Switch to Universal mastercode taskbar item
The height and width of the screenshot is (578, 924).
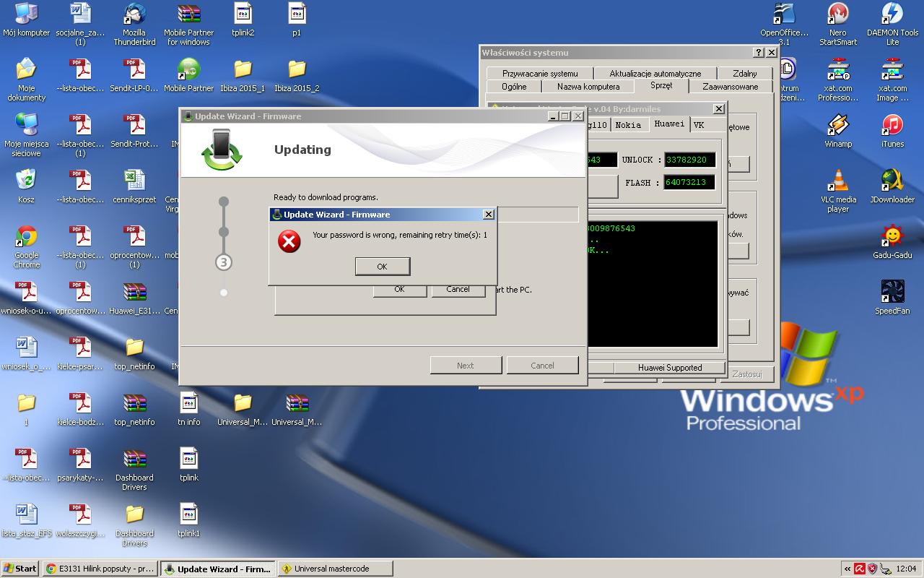(x=335, y=569)
